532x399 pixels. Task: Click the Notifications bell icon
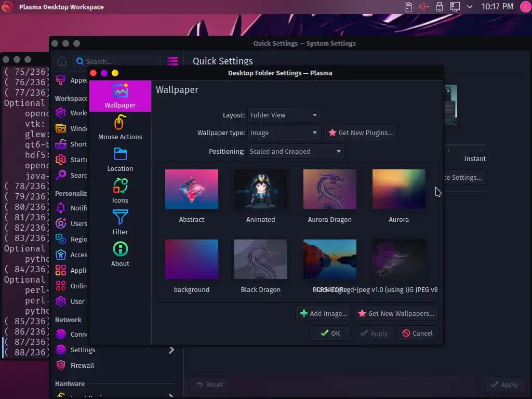pyautogui.click(x=61, y=208)
